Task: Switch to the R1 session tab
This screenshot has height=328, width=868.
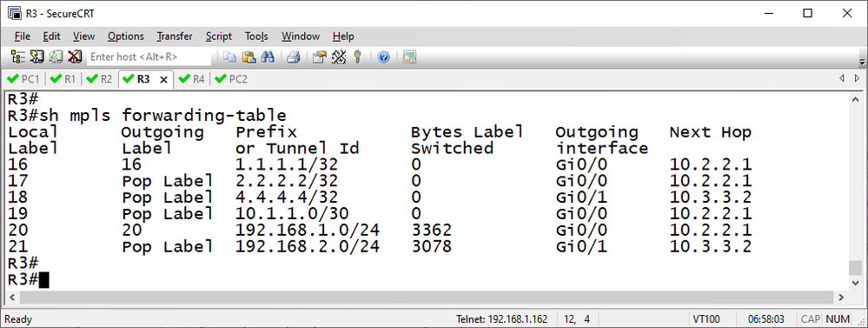Action: [x=63, y=79]
